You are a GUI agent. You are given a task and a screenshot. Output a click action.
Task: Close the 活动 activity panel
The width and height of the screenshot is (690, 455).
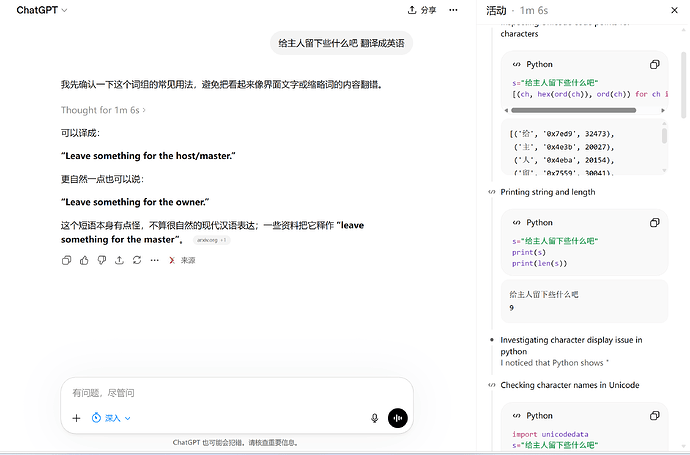[x=674, y=10]
